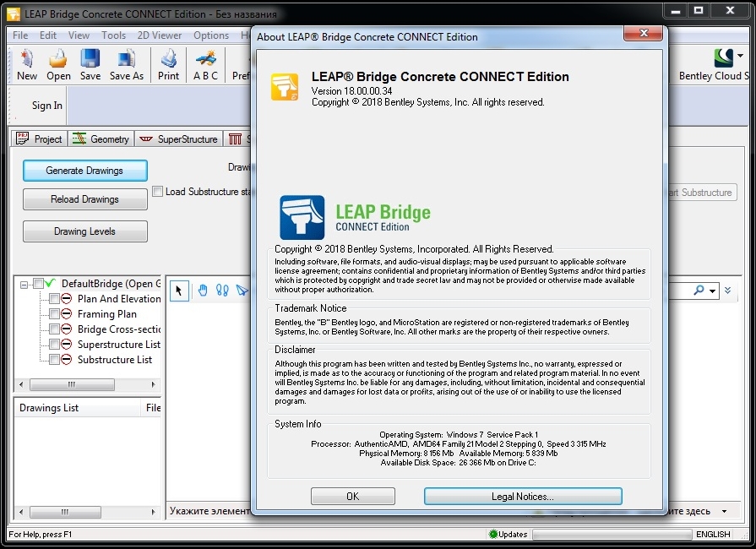Open the View menu
This screenshot has height=549, width=756.
click(x=79, y=35)
